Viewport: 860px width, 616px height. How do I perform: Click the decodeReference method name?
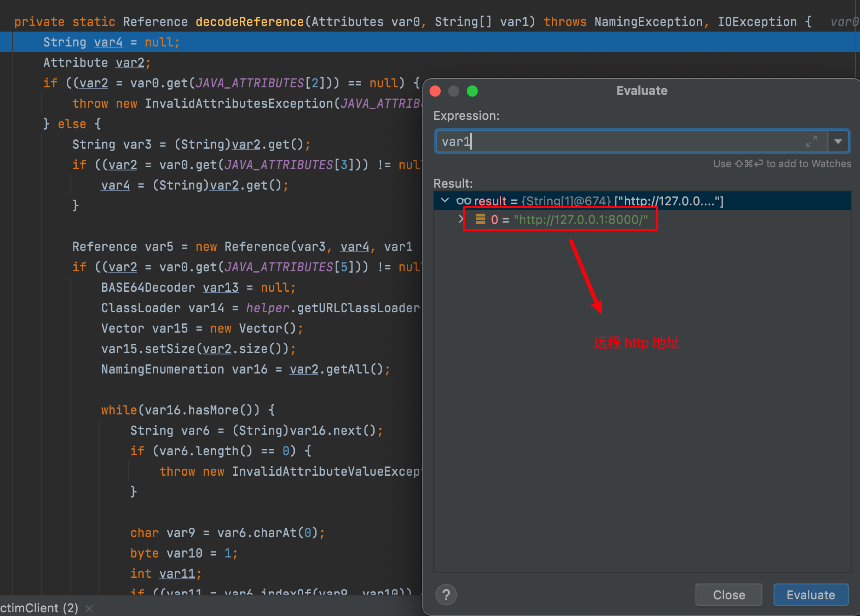(250, 22)
